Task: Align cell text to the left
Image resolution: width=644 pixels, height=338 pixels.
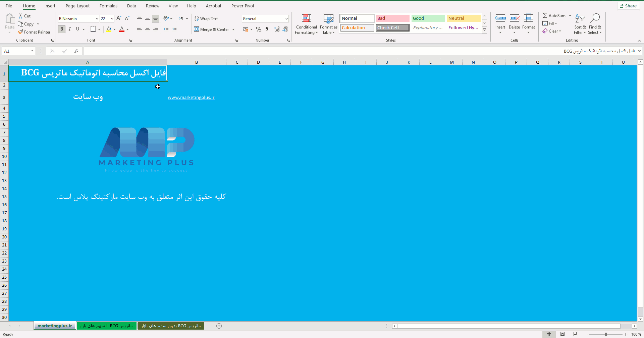Action: click(x=140, y=29)
